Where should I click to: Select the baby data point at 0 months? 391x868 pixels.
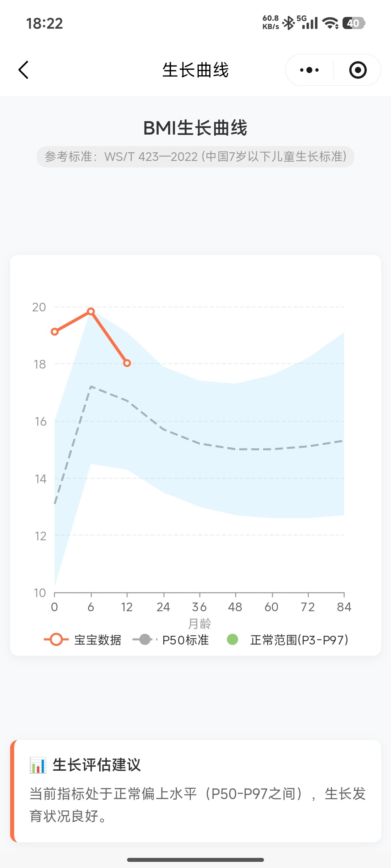(x=55, y=332)
